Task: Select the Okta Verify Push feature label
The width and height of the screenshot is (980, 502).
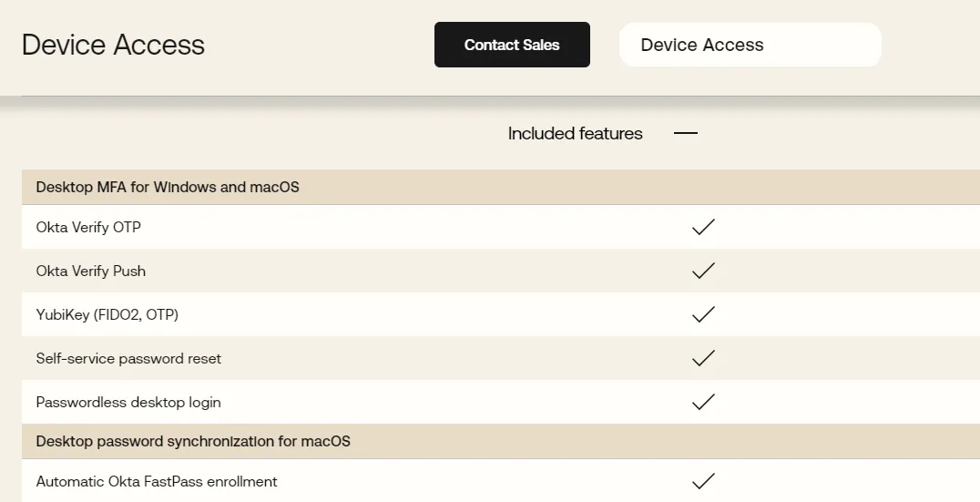Action: [x=91, y=271]
